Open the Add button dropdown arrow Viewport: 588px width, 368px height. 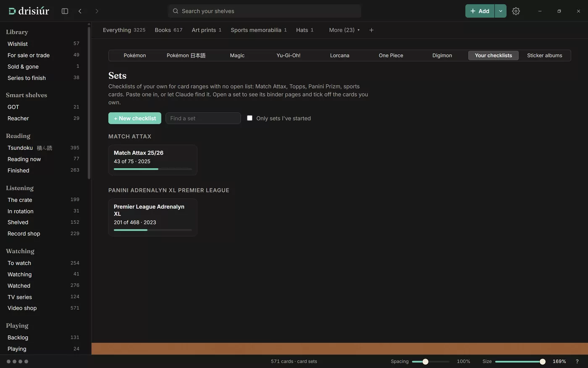[x=501, y=11]
